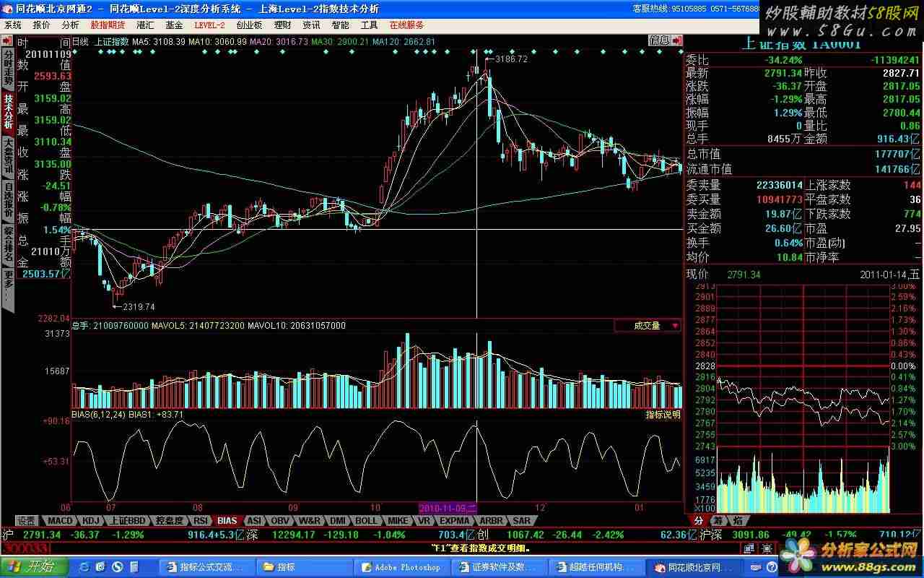Open the 理财 menu

pyautogui.click(x=282, y=25)
